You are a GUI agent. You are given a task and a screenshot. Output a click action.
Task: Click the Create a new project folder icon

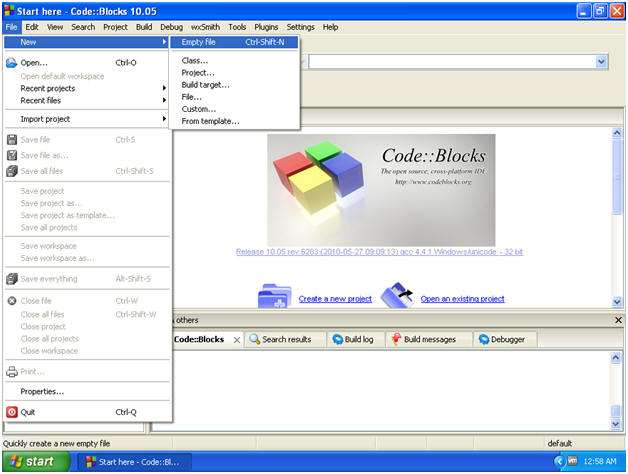(x=275, y=296)
